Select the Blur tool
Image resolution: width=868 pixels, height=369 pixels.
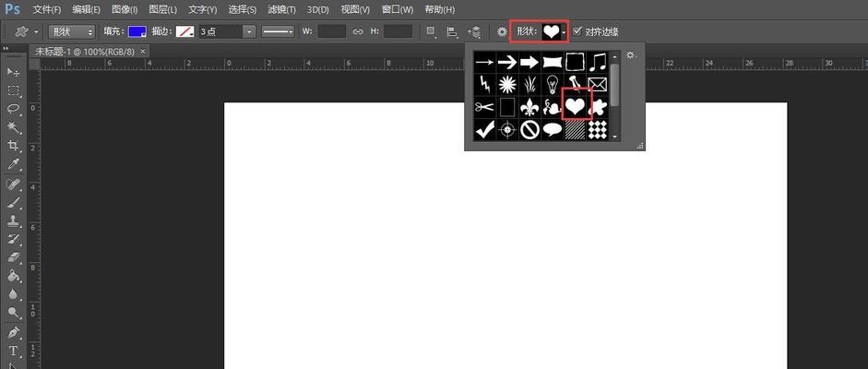[13, 294]
